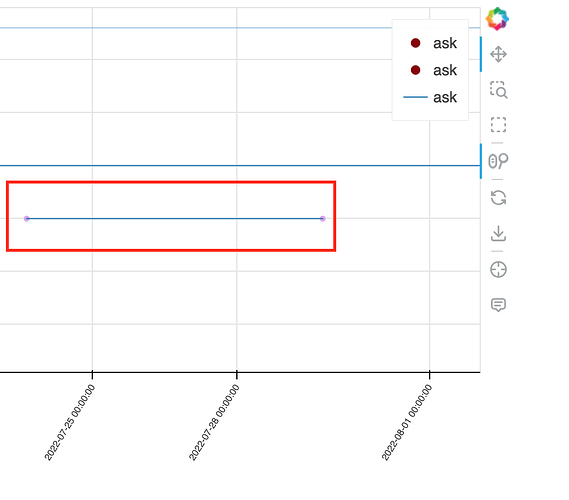
Task: Click the 2022-07-25 00:00:00 axis label
Action: coord(70,423)
